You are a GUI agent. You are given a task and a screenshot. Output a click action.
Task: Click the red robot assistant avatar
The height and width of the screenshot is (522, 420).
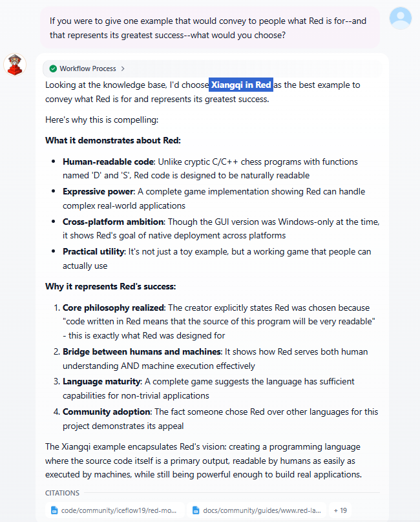point(14,65)
